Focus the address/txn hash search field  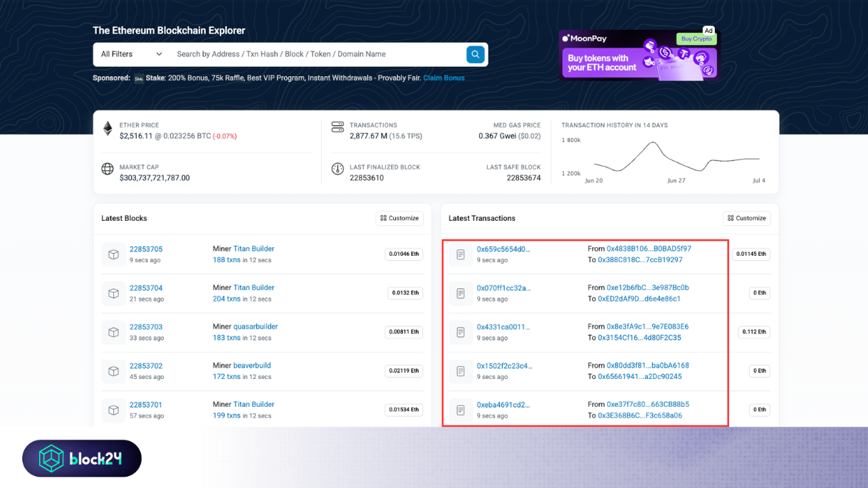point(317,54)
